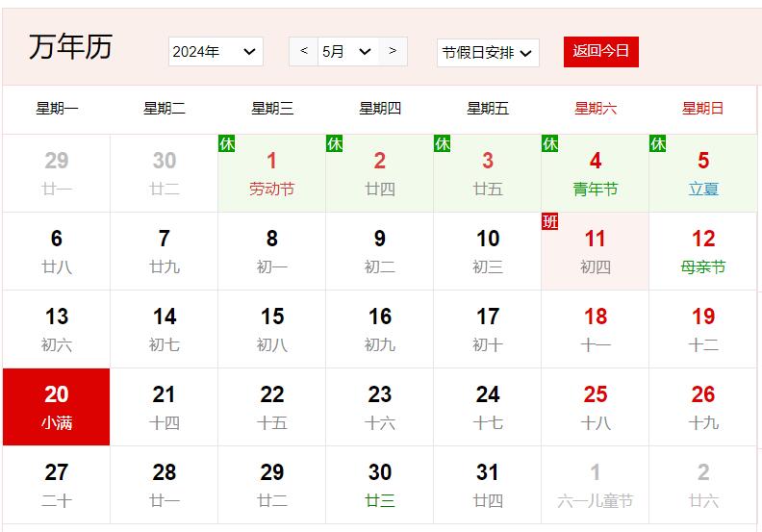
Task: Click the 星期一 column header
Action: [57, 109]
